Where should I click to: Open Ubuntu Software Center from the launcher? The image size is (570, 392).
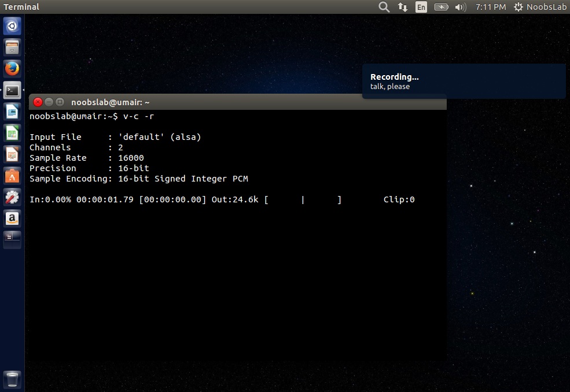(x=12, y=176)
